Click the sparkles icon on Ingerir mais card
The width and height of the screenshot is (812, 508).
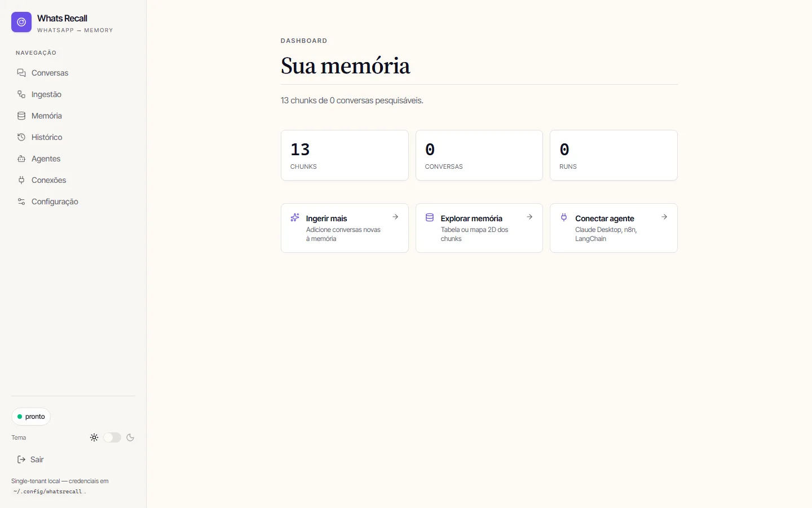(295, 217)
